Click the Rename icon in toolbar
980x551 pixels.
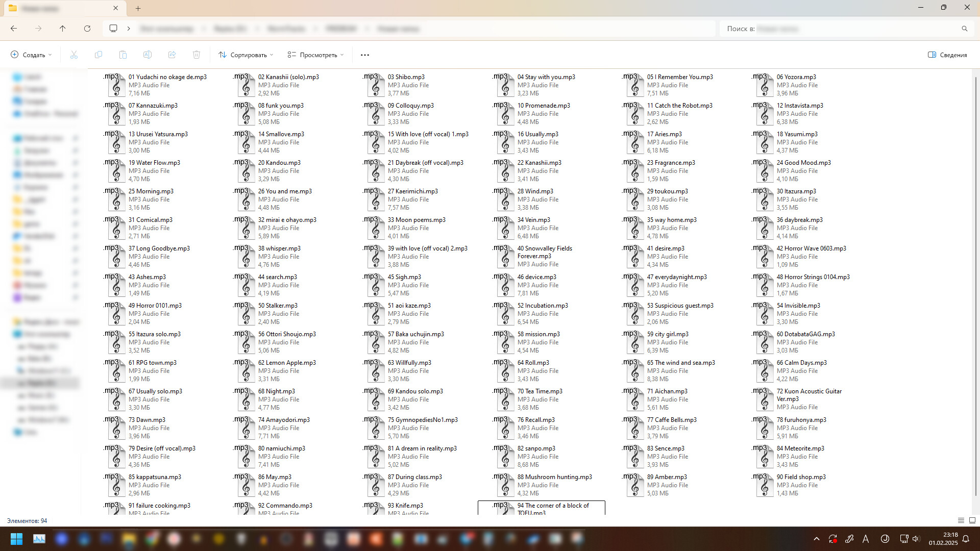point(148,55)
